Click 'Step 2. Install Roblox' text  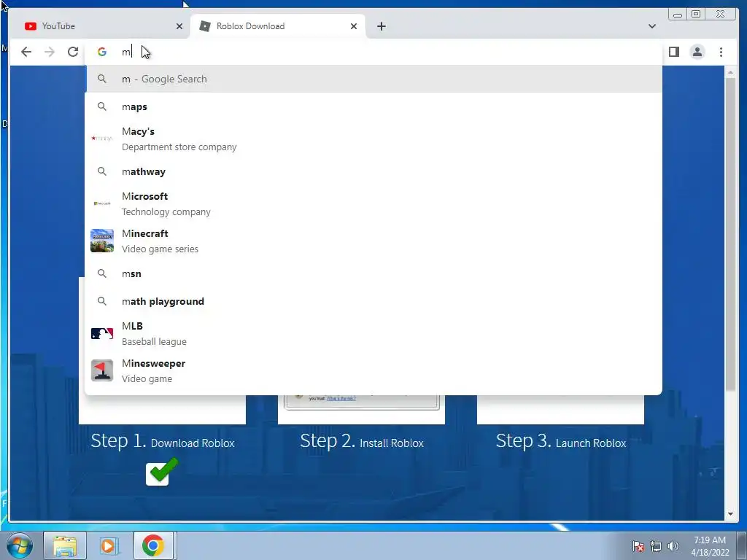362,441
